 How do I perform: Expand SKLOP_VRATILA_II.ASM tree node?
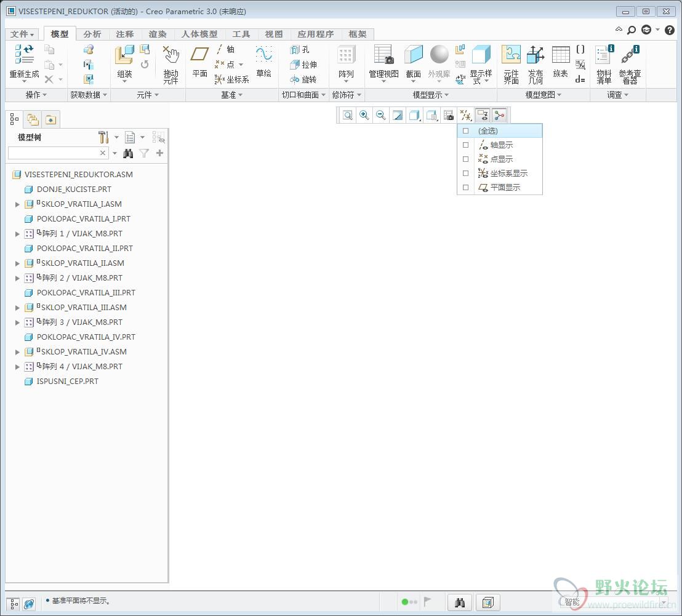pyautogui.click(x=17, y=263)
